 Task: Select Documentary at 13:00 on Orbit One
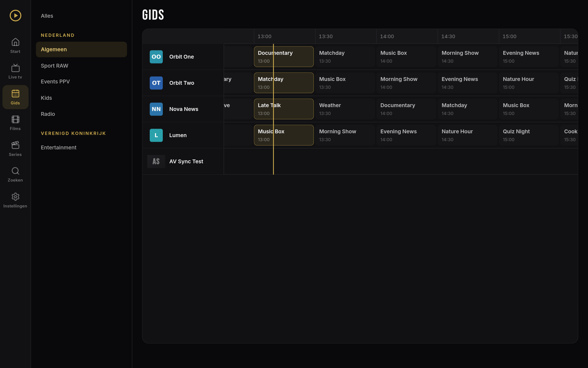click(x=284, y=57)
